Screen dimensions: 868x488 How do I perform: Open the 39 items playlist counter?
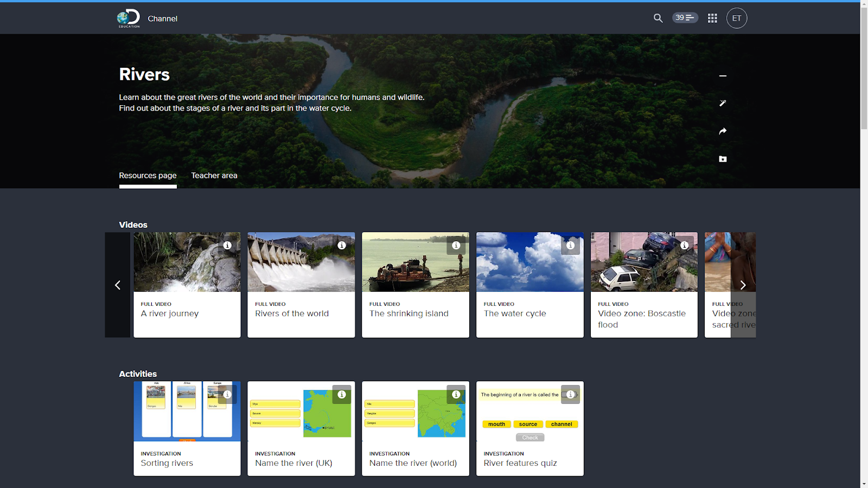tap(685, 18)
